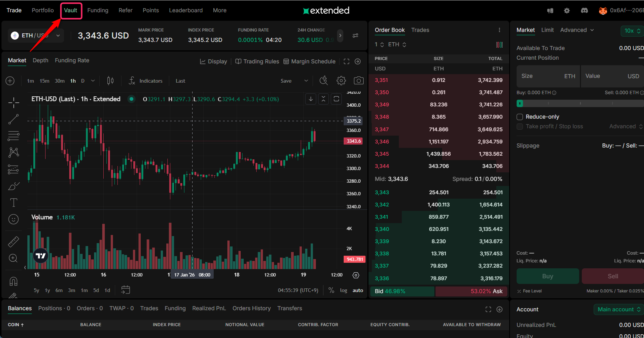Open the Main account dropdown
This screenshot has height=338, width=644.
click(618, 309)
